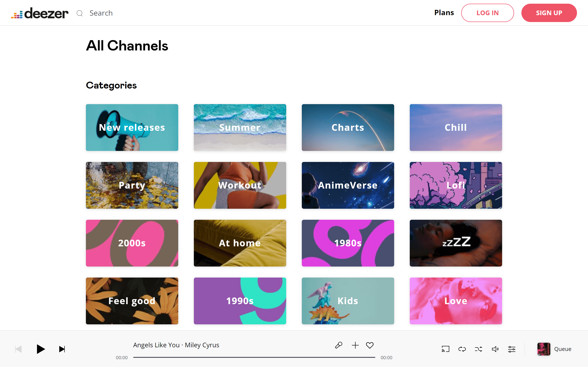Screen dimensions: 588x367
Task: Play the current track
Action: click(x=41, y=349)
